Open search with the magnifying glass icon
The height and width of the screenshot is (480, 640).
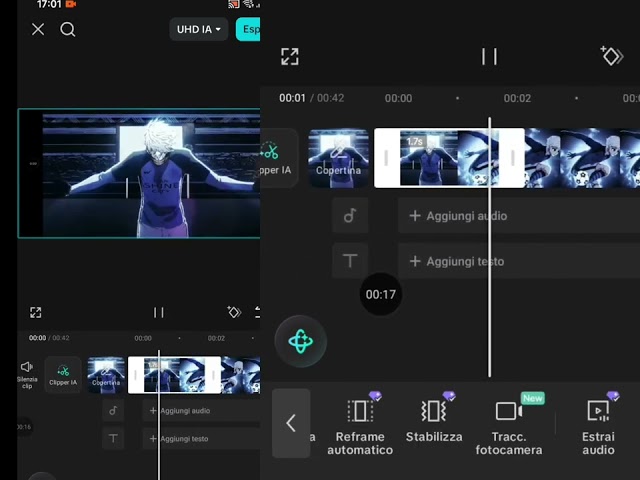coord(68,30)
